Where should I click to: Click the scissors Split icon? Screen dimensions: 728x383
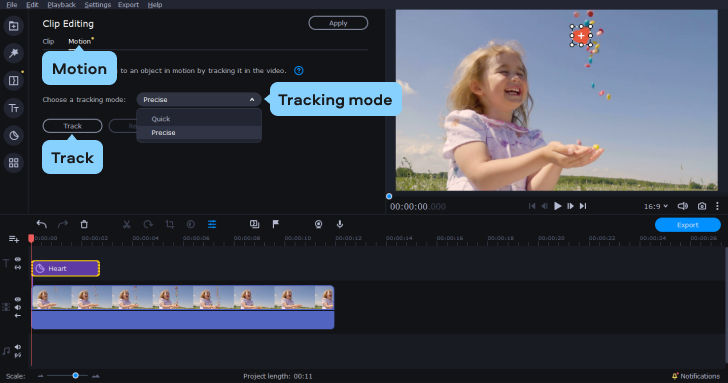pyautogui.click(x=126, y=224)
